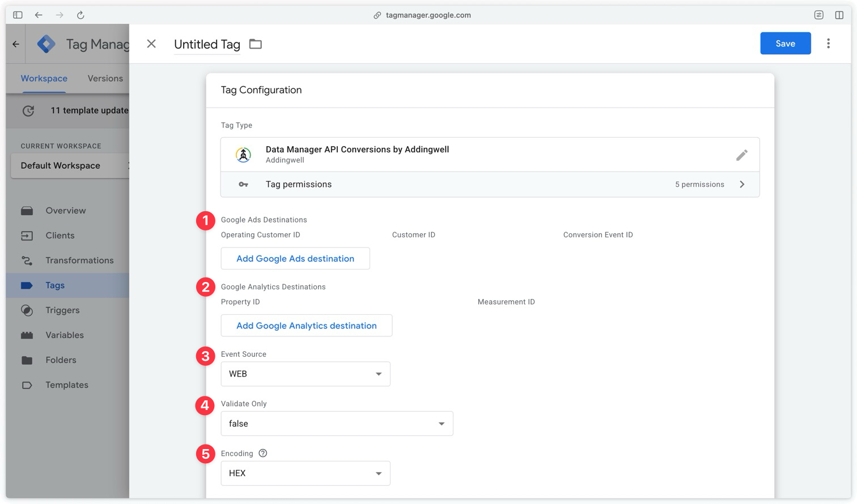857x504 pixels.
Task: Open the Validate Only false dropdown
Action: coord(337,424)
